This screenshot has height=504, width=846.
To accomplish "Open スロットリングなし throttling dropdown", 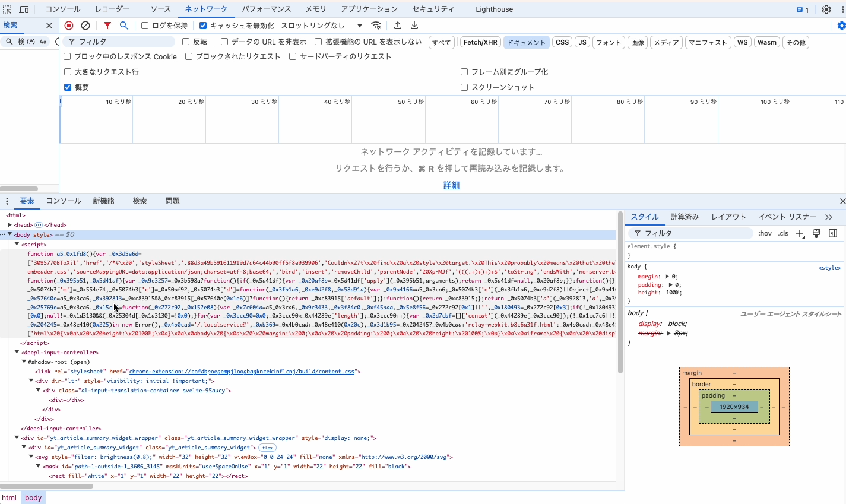I will [321, 26].
